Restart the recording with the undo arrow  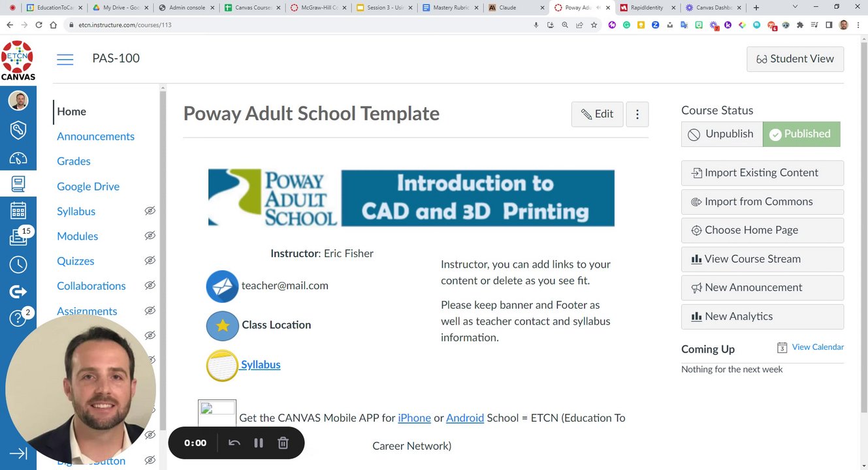[x=234, y=443]
